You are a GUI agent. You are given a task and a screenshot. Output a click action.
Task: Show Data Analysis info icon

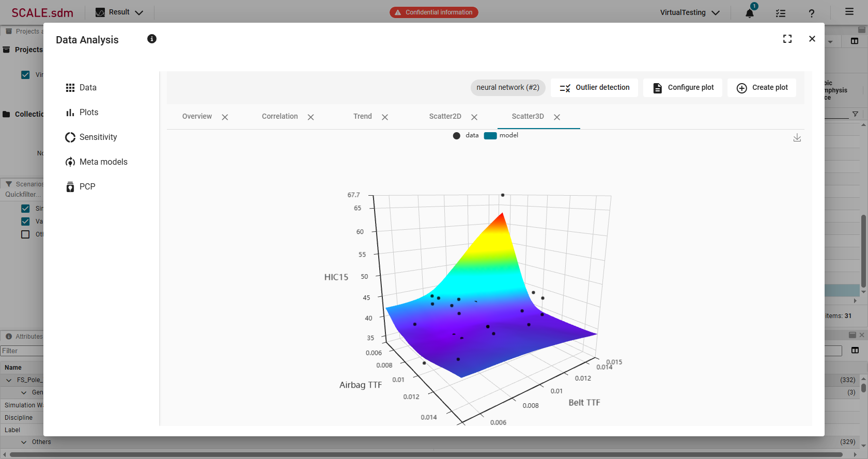[x=152, y=39]
